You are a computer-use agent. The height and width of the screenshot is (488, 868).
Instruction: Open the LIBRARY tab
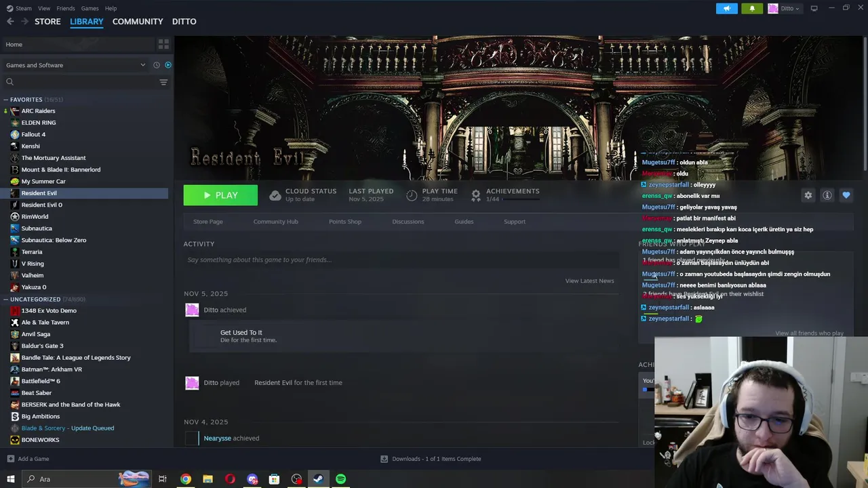coord(87,22)
